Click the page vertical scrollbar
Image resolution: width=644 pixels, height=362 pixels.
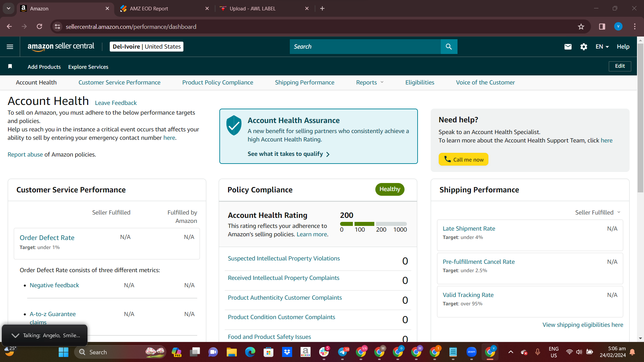point(640,117)
